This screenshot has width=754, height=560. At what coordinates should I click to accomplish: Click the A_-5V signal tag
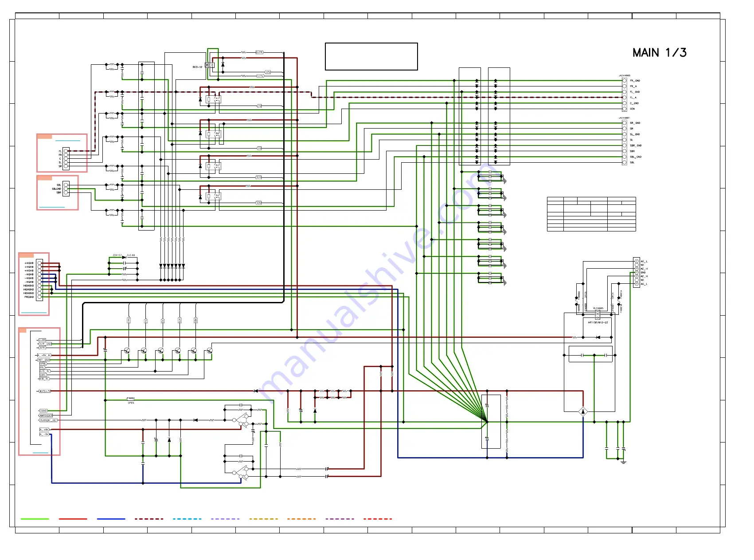click(44, 435)
